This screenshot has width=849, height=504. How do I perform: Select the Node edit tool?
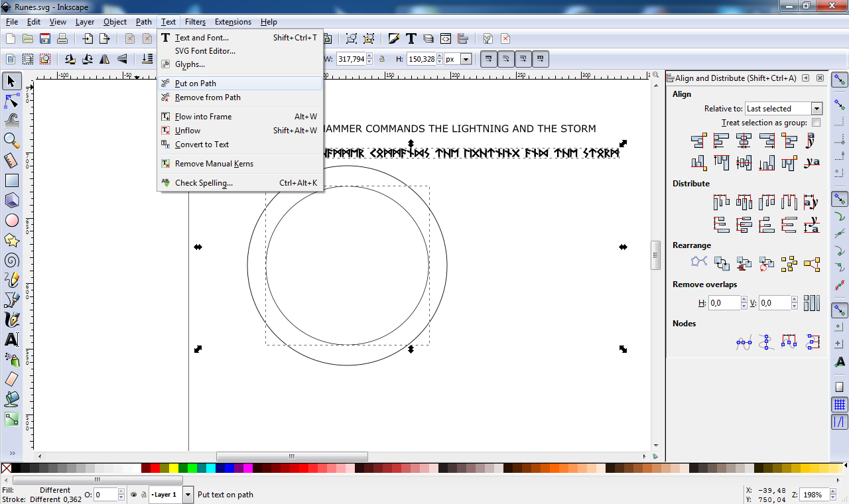coord(11,101)
